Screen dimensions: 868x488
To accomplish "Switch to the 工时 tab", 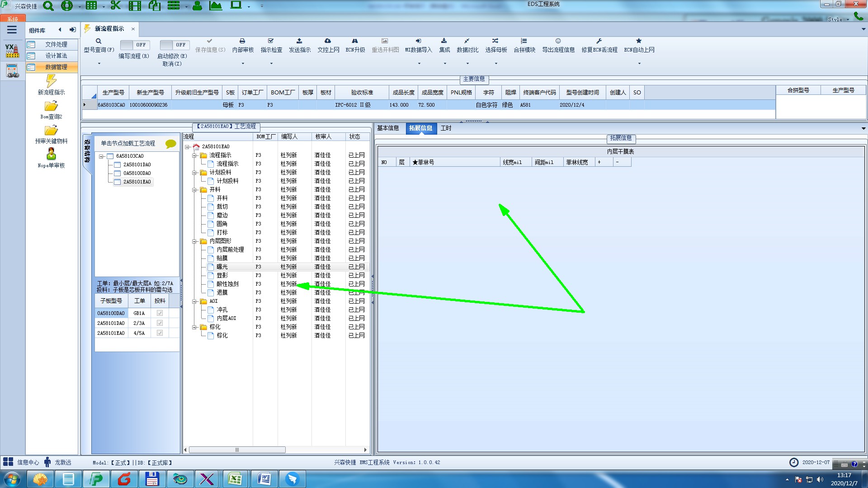I will [x=446, y=128].
